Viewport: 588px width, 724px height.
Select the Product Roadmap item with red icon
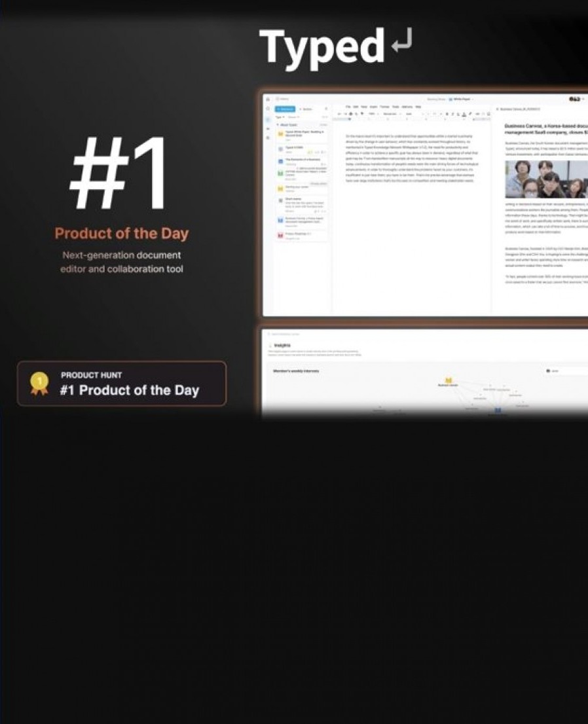coord(302,236)
